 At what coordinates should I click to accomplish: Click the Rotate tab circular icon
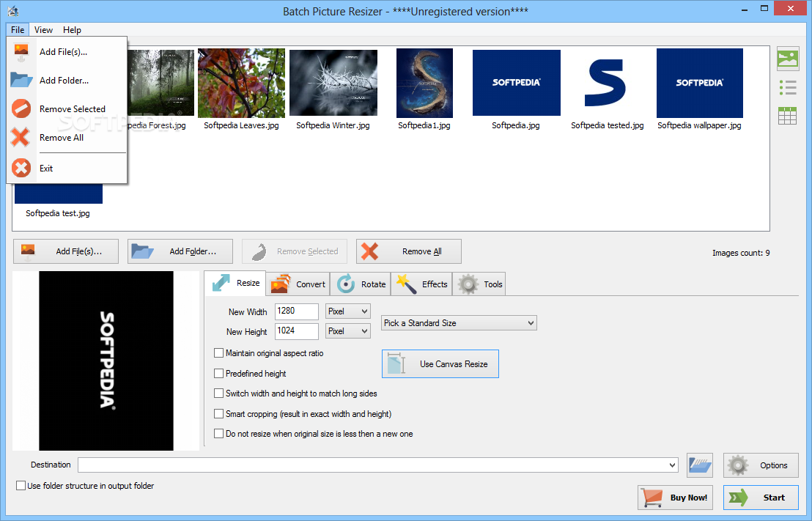(346, 284)
